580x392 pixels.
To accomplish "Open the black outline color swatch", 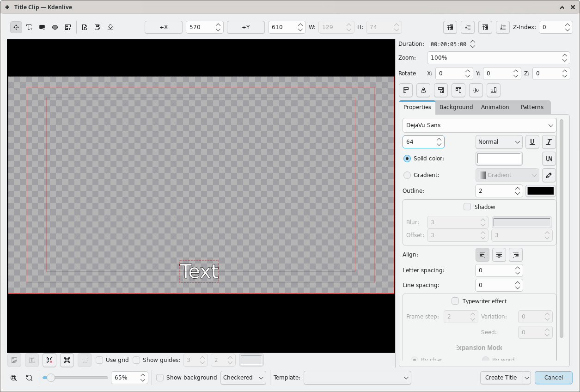I will click(541, 190).
